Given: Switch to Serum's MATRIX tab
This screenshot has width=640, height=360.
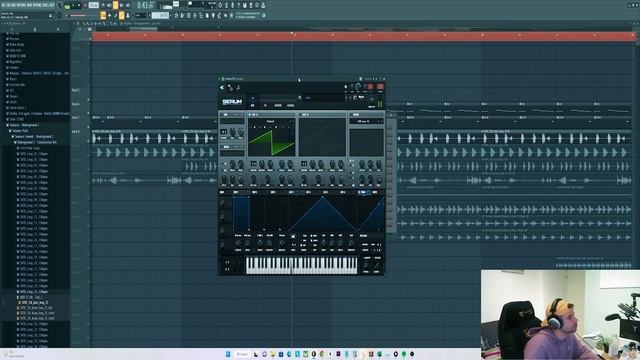Looking at the screenshot, I should [278, 105].
